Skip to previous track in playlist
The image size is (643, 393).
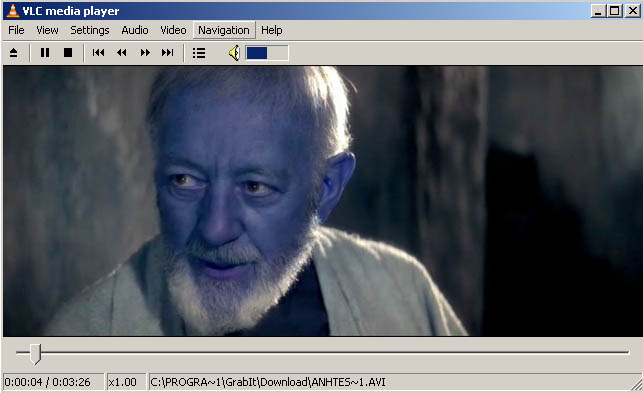coord(98,53)
